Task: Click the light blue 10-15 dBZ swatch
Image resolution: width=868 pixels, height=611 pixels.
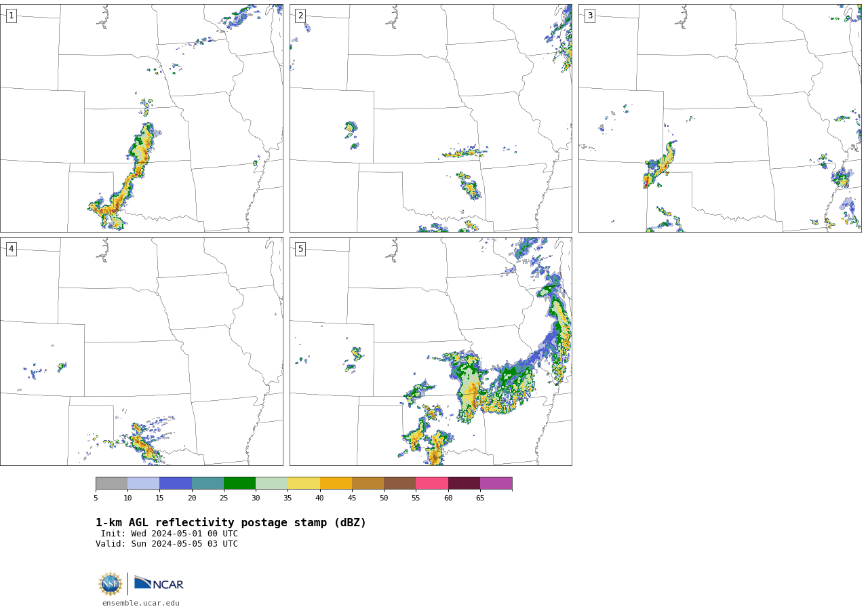Action: coord(143,484)
